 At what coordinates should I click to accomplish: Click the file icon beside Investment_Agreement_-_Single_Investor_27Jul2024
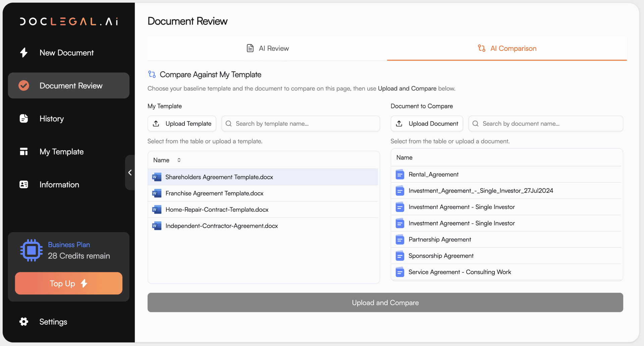pos(400,191)
